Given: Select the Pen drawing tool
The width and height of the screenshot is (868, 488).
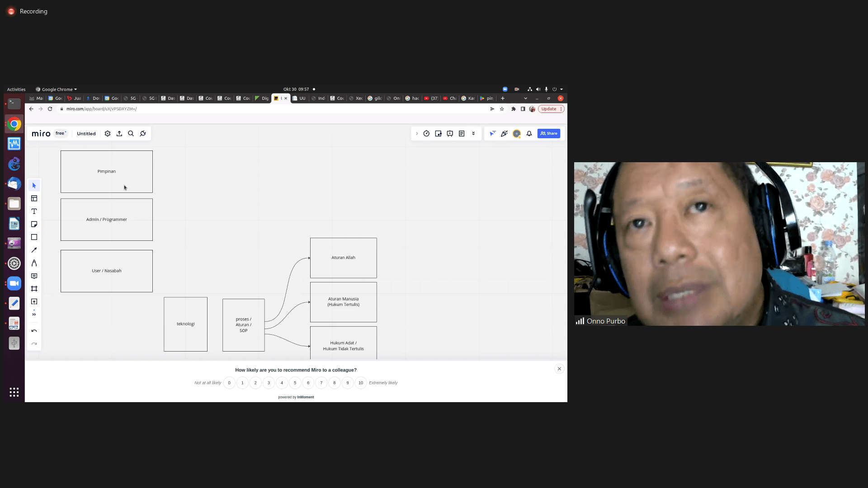Looking at the screenshot, I should click(x=34, y=263).
